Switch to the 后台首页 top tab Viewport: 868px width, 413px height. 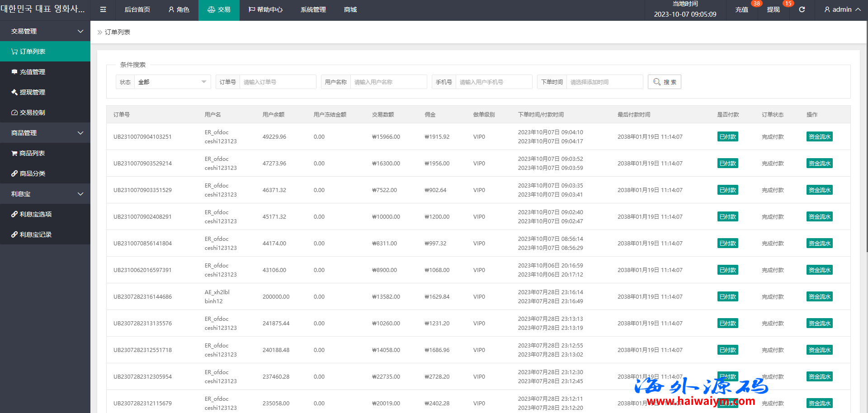[x=137, y=9]
